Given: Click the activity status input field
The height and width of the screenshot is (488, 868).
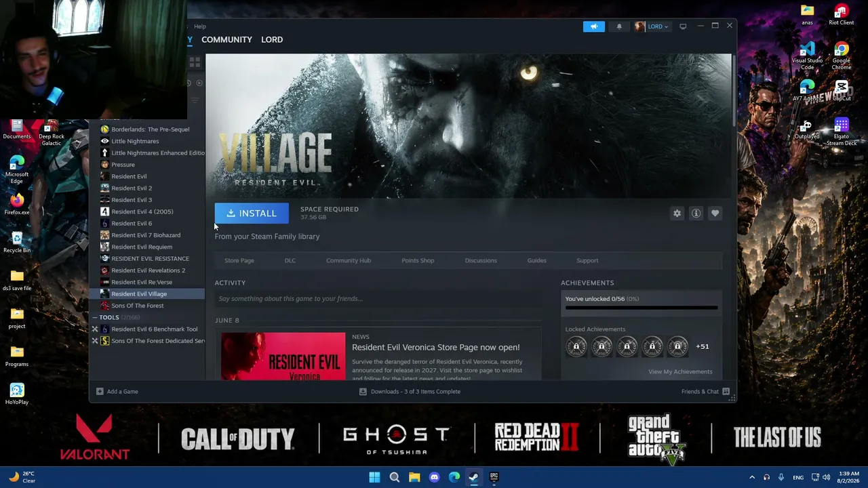Looking at the screenshot, I should [x=378, y=299].
